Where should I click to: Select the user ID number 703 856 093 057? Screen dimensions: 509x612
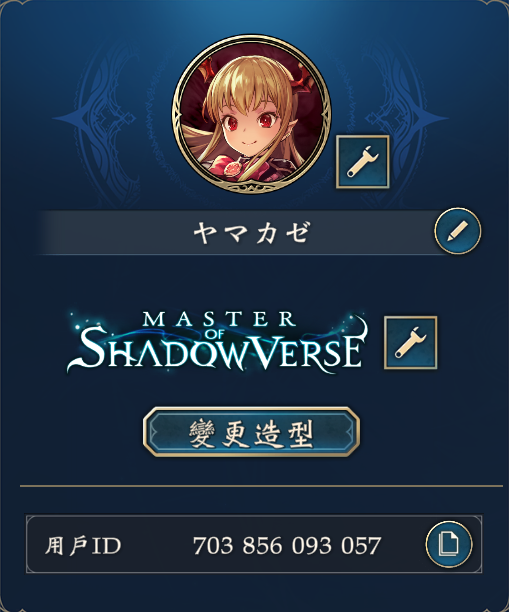(x=287, y=545)
